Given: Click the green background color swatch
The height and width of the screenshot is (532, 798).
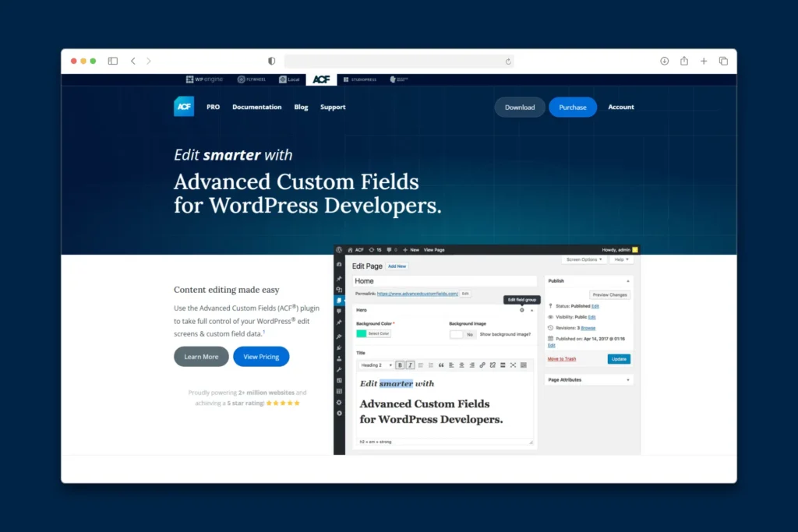Looking at the screenshot, I should click(362, 333).
